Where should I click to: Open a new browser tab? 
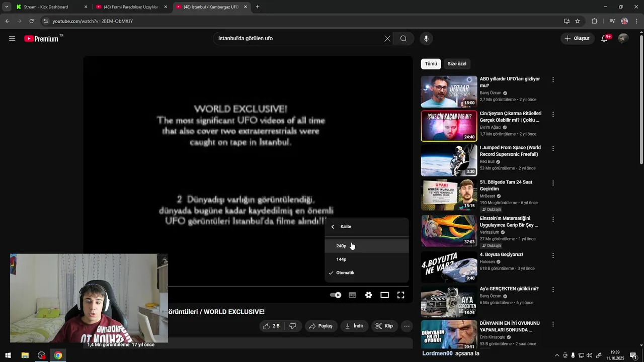point(258,7)
